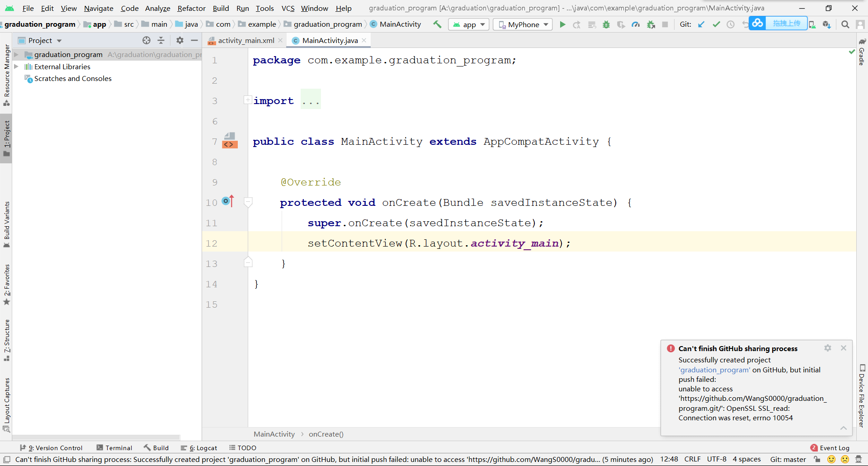Open the Logcat tool window
The height and width of the screenshot is (466, 868).
(x=199, y=448)
